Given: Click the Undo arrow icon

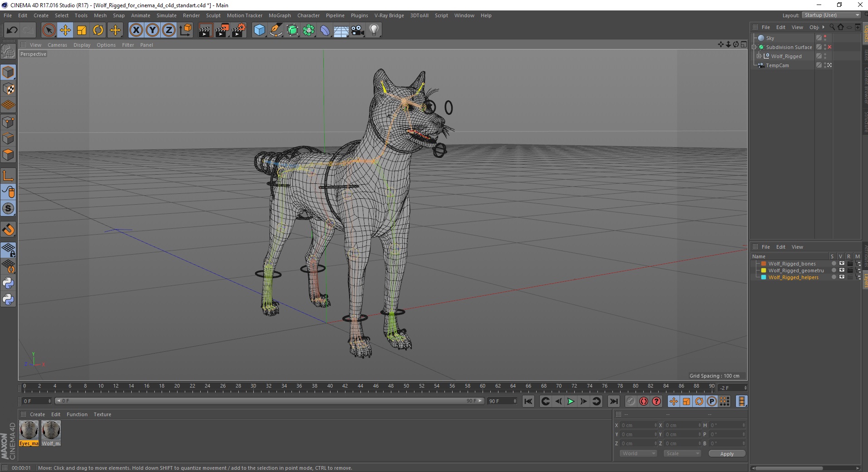Looking at the screenshot, I should pos(12,30).
